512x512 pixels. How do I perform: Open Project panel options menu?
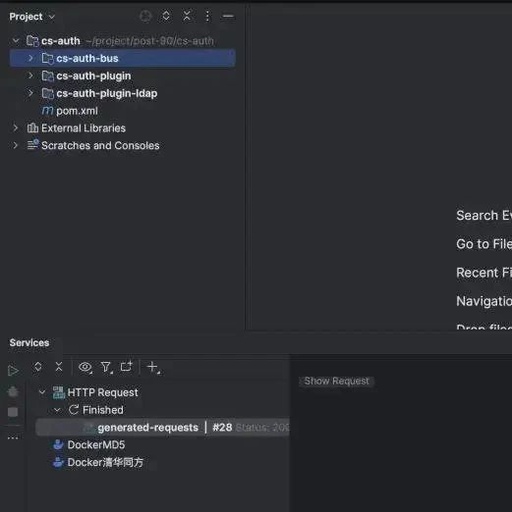pos(207,16)
